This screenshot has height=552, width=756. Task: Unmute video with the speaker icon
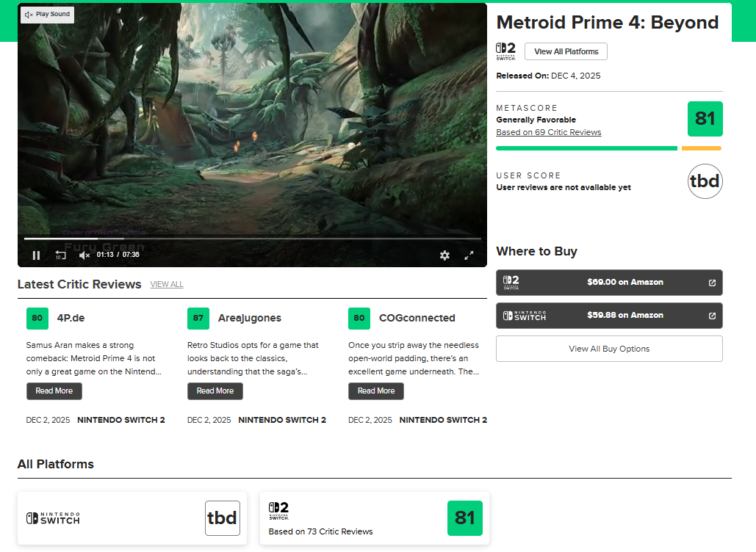tap(84, 255)
